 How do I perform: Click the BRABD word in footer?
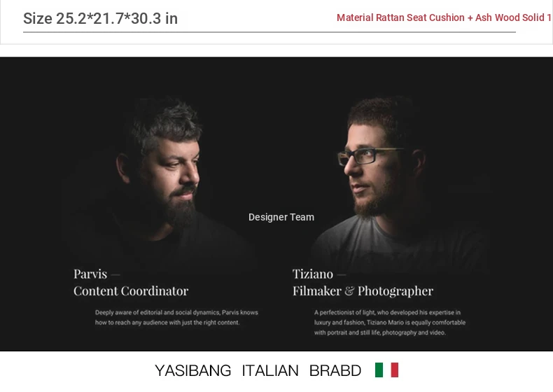335,371
